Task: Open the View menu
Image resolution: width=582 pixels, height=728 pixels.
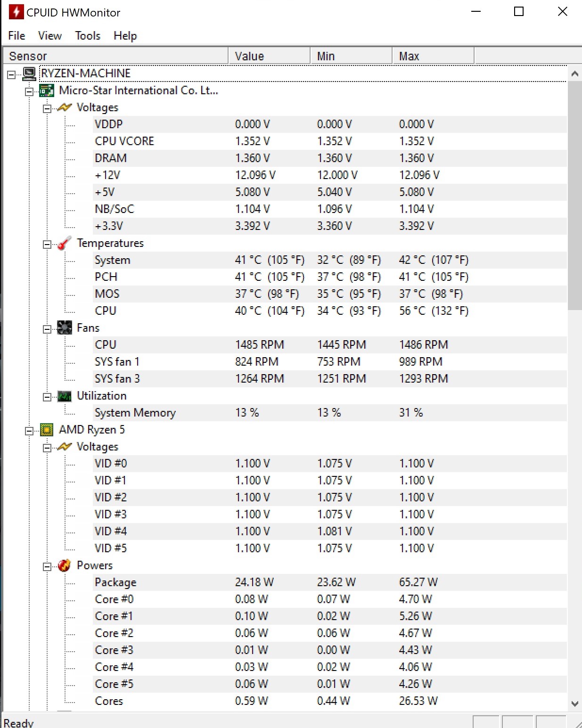Action: (50, 36)
